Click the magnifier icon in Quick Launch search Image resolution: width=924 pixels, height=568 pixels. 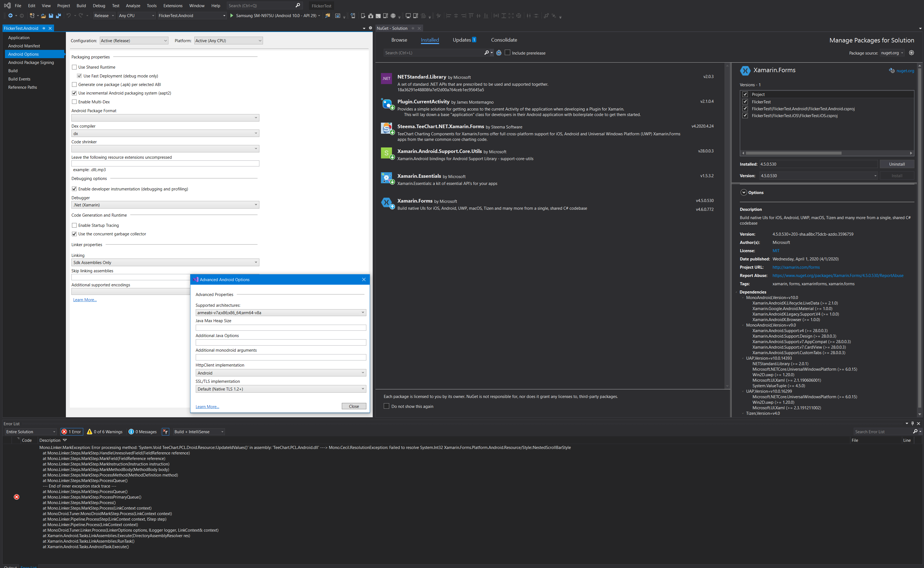[x=298, y=5]
